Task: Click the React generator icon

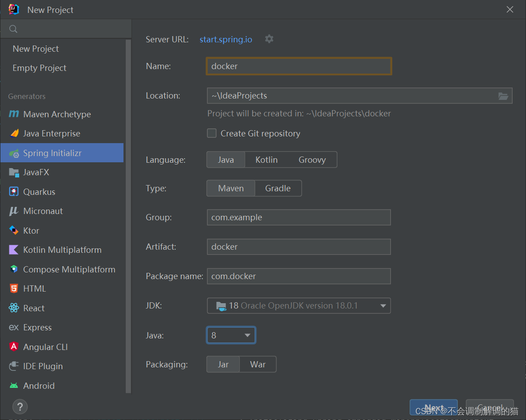Action: click(x=14, y=308)
